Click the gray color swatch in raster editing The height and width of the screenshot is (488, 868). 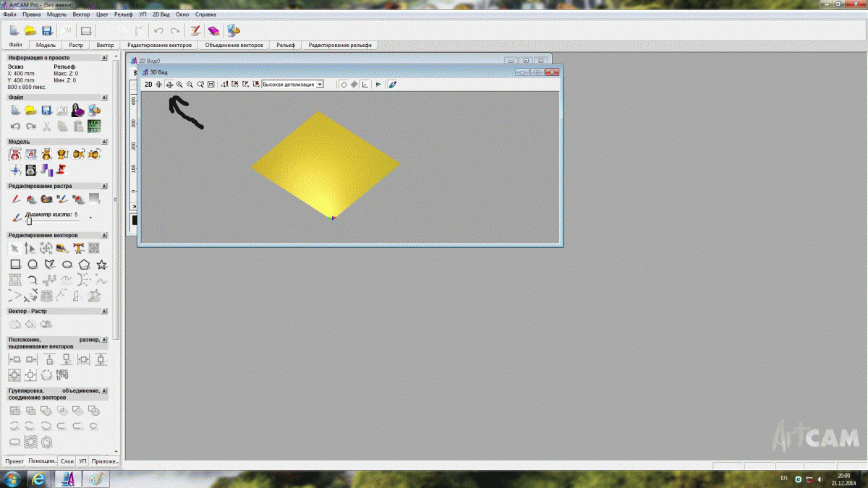point(93,199)
